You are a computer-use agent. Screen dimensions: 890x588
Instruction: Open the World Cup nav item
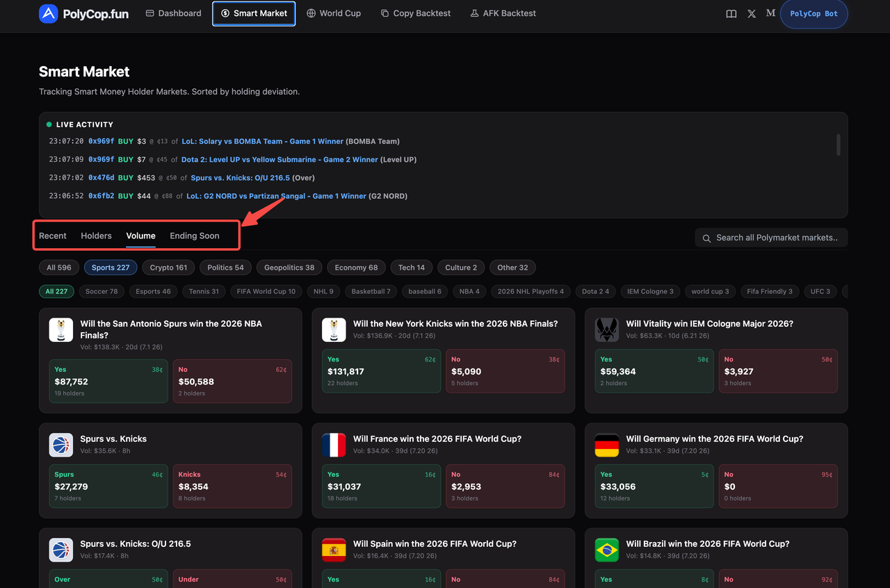[x=334, y=13]
